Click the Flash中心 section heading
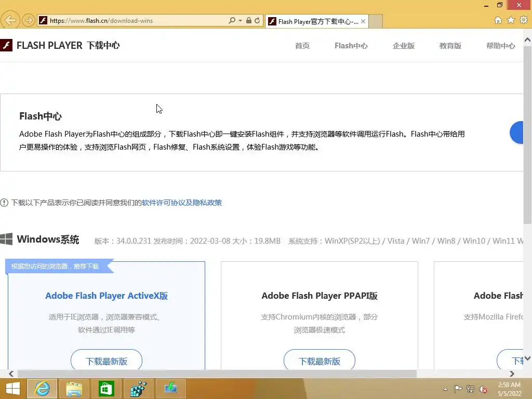Viewport: 532px width, 399px height. (41, 116)
